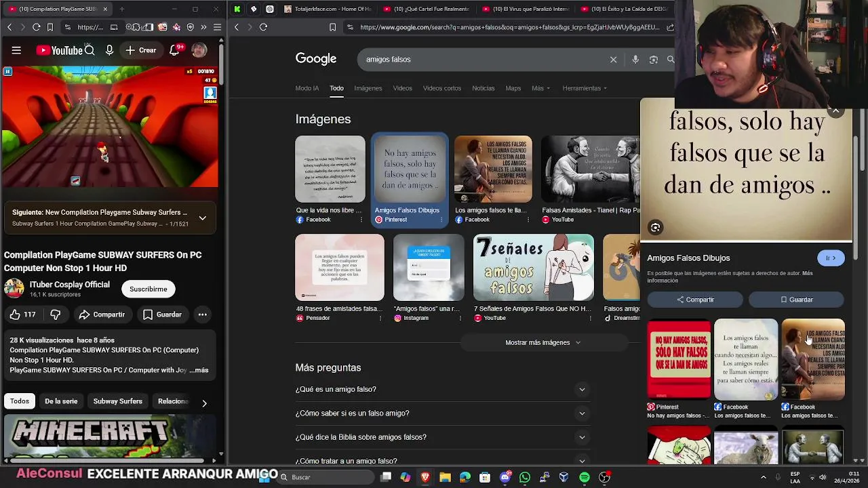This screenshot has height=488, width=868.
Task: Close the image preview panel
Action: 836,110
